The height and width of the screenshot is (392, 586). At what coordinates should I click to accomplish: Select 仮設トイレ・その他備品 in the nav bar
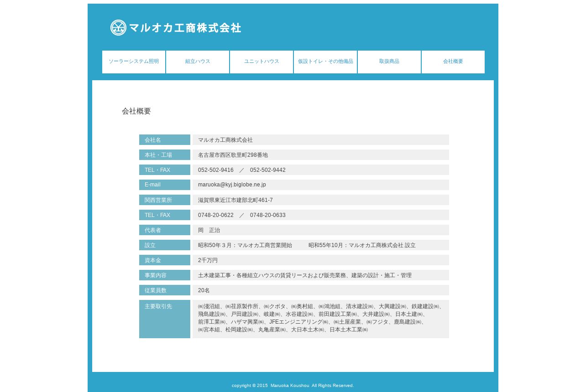tap(325, 62)
